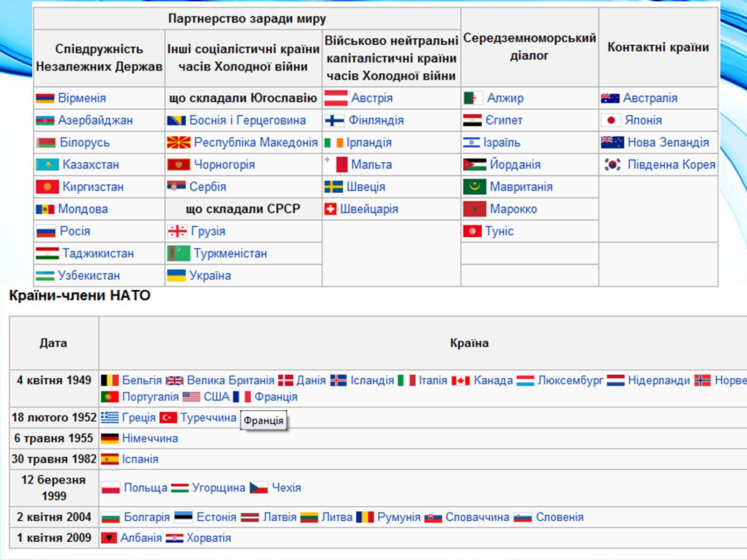Click the Sweden flag beside Швеція
Viewport: 747px width, 560px height.
333,187
